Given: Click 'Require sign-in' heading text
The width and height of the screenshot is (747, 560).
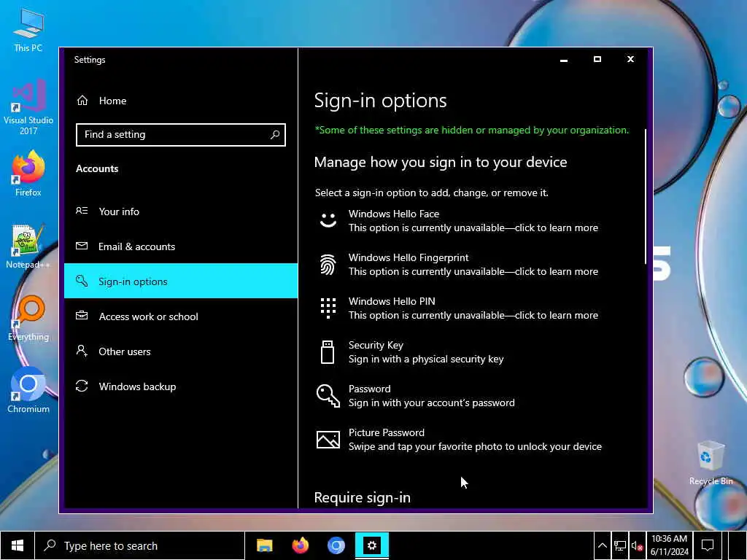Looking at the screenshot, I should coord(362,497).
